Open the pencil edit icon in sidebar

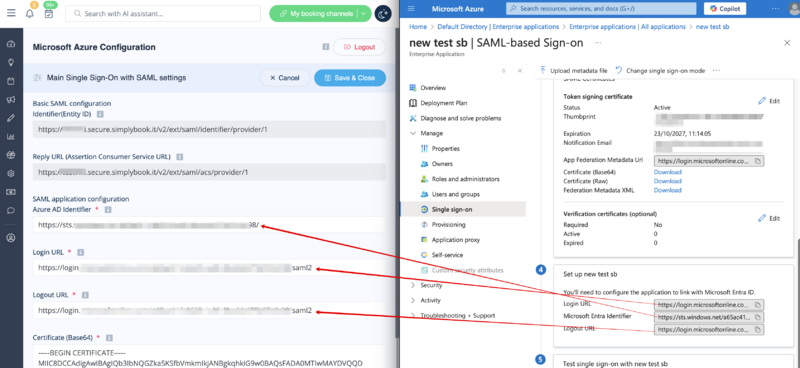(x=11, y=118)
